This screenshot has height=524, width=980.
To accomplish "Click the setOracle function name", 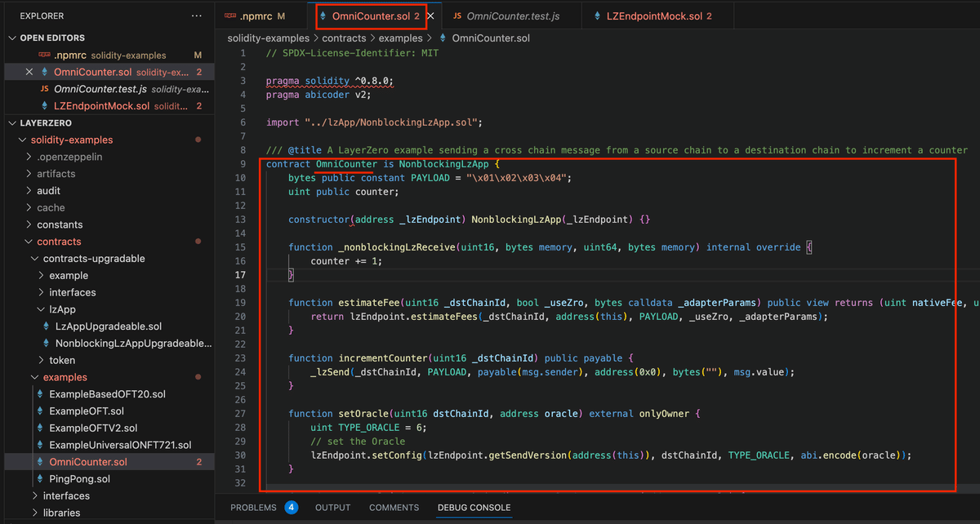I will 363,414.
